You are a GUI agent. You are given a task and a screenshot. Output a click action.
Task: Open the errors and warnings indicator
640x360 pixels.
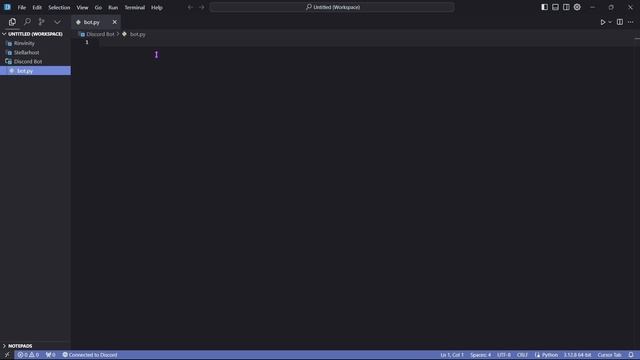[x=28, y=355]
